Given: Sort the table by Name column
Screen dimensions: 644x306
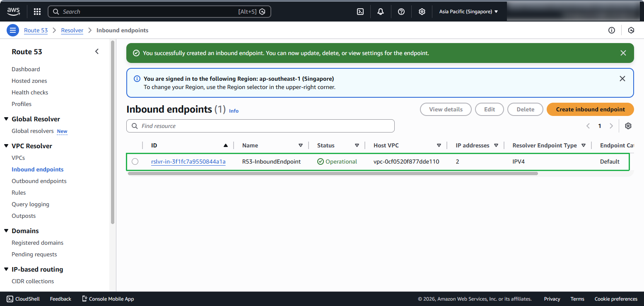Looking at the screenshot, I should (x=301, y=145).
